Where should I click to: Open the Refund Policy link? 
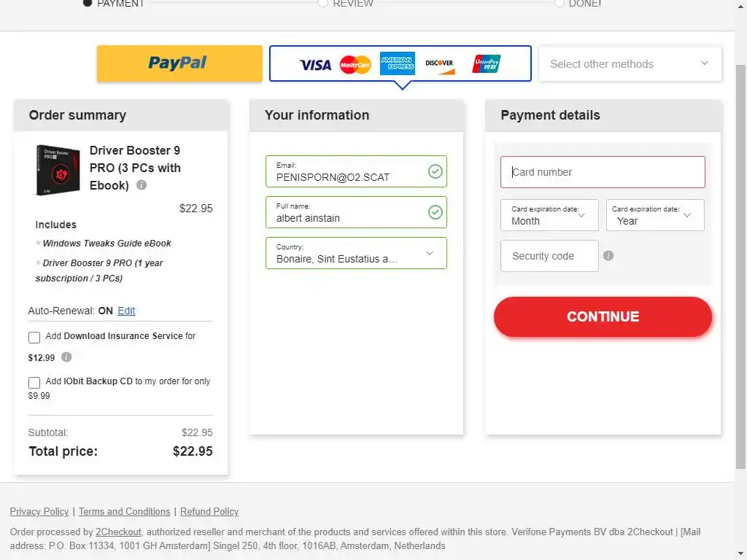(x=209, y=512)
